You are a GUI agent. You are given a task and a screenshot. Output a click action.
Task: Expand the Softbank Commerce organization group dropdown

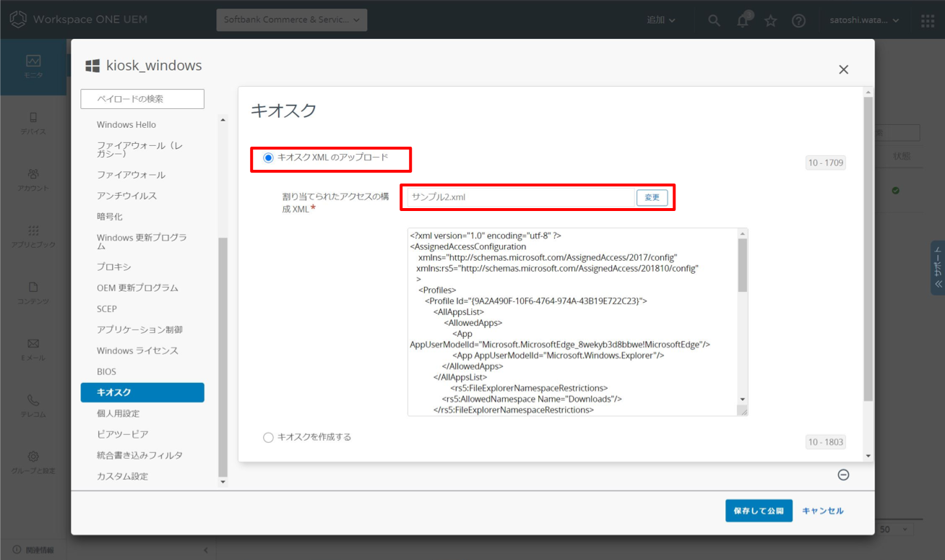[x=292, y=20]
